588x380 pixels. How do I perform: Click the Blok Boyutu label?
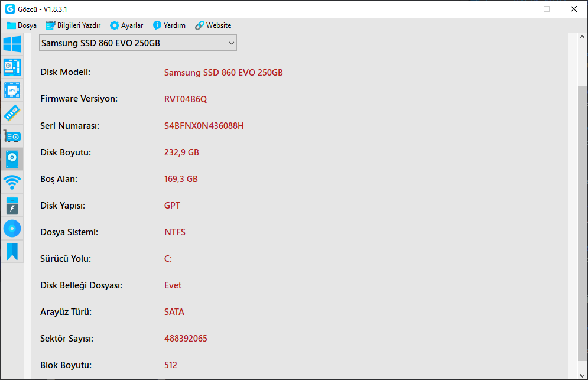click(66, 365)
